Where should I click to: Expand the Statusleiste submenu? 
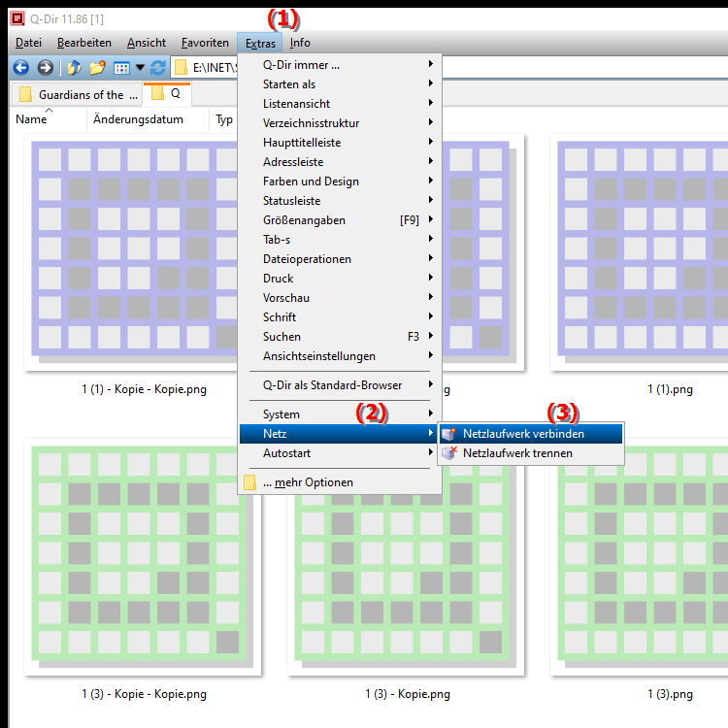tap(340, 201)
